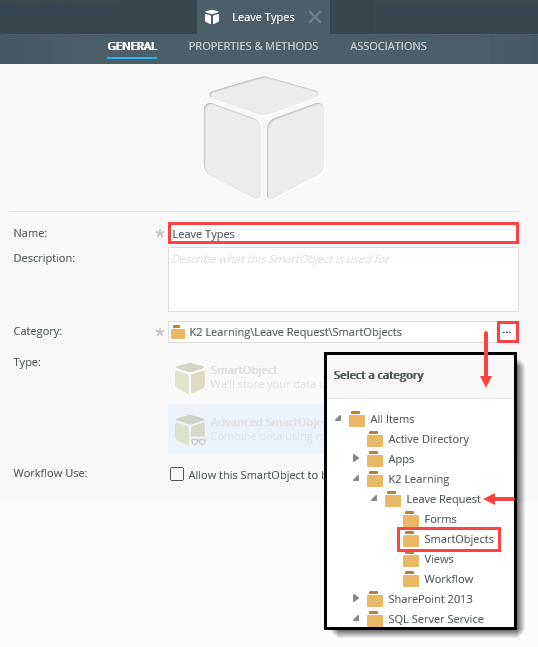Collapse the All Items tree node
538x647 pixels.
(x=339, y=418)
